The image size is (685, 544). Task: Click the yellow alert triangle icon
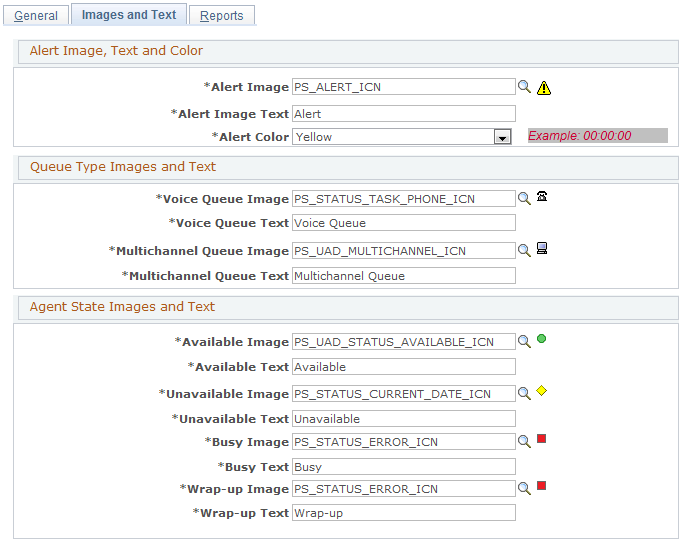point(543,88)
